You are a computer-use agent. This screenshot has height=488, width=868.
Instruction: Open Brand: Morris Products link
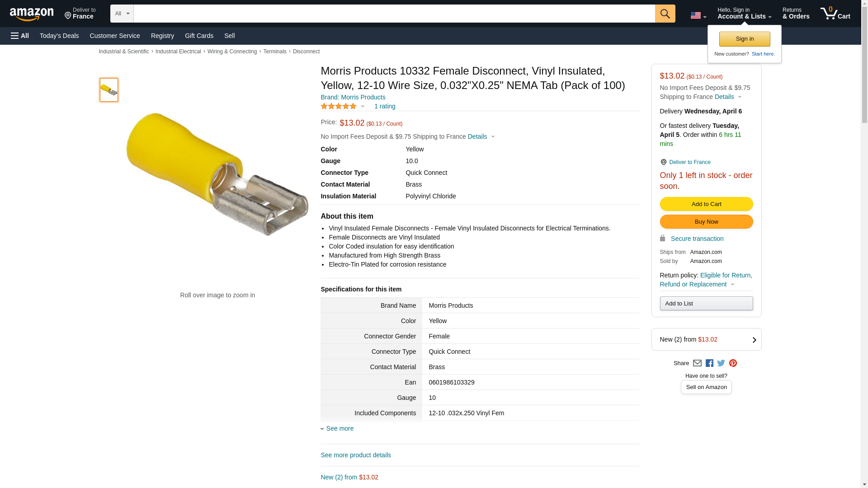pyautogui.click(x=353, y=97)
